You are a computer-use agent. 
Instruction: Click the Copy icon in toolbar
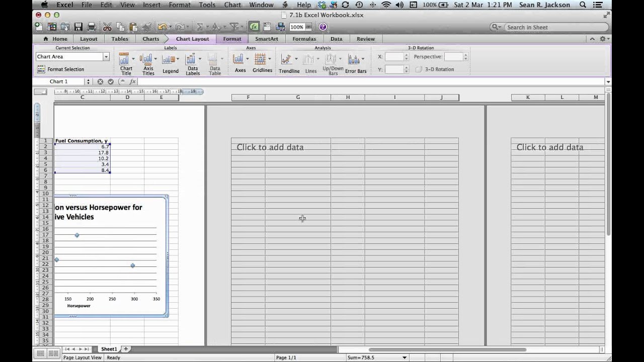point(120,27)
